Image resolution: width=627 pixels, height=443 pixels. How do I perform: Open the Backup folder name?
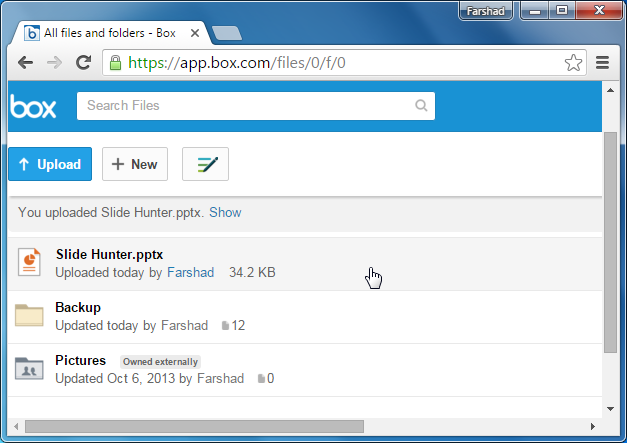(78, 308)
